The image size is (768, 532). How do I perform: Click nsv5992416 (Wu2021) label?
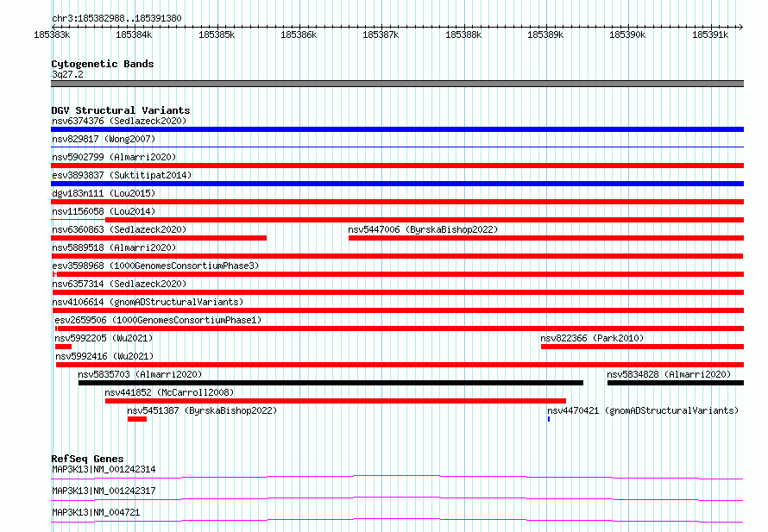(x=104, y=356)
